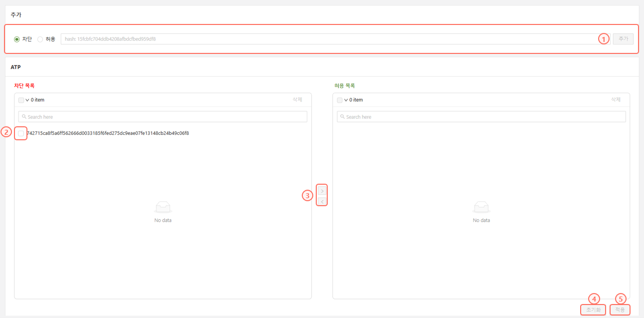Focus the 허용 목록 search box

click(483, 117)
